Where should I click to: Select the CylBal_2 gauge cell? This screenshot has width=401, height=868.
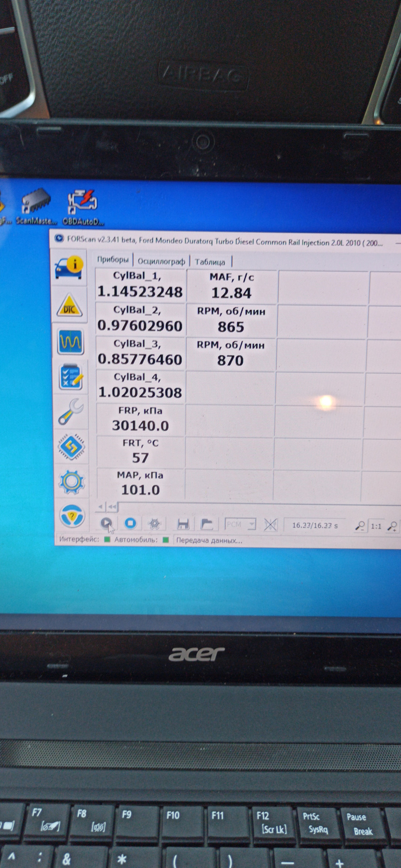140,319
